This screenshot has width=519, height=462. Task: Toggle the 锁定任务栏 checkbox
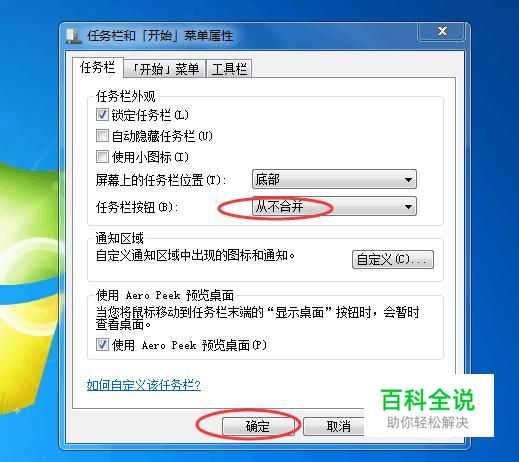click(x=102, y=115)
